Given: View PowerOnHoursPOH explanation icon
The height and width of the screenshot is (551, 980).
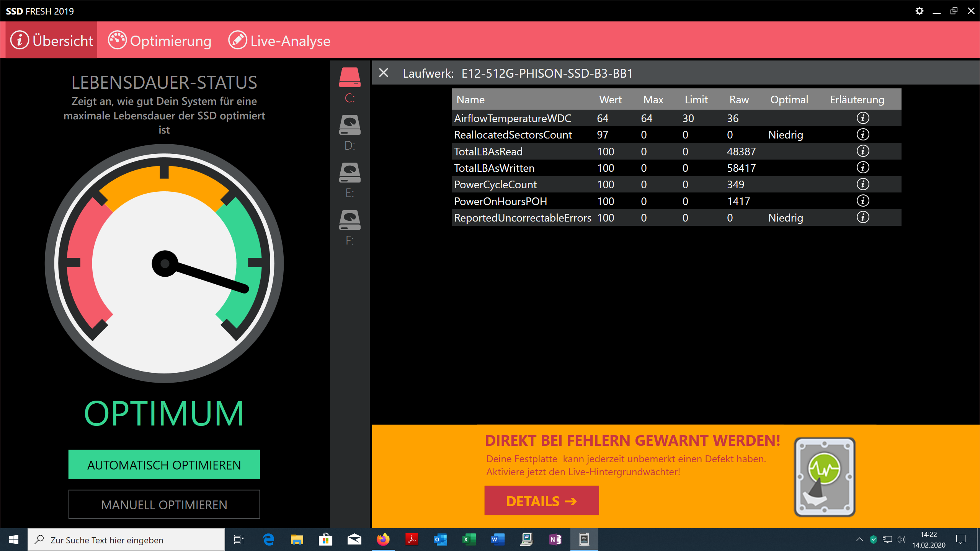Looking at the screenshot, I should pos(862,201).
